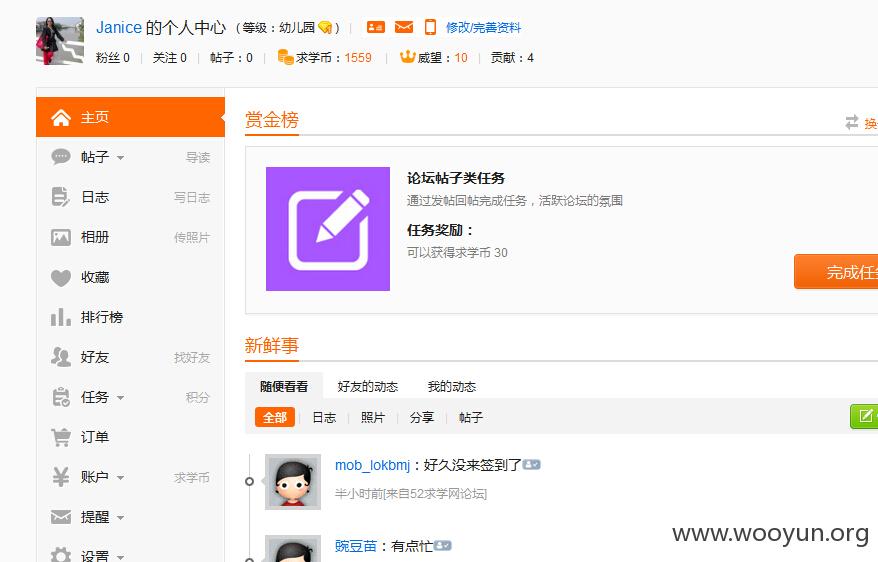Switch to the 随便看看 tab
This screenshot has height=562, width=878.
(x=284, y=386)
